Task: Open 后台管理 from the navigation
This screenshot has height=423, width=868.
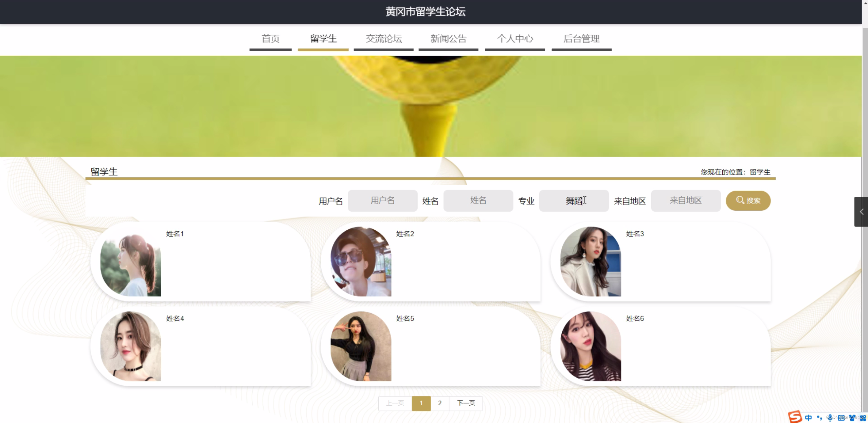Action: 581,39
